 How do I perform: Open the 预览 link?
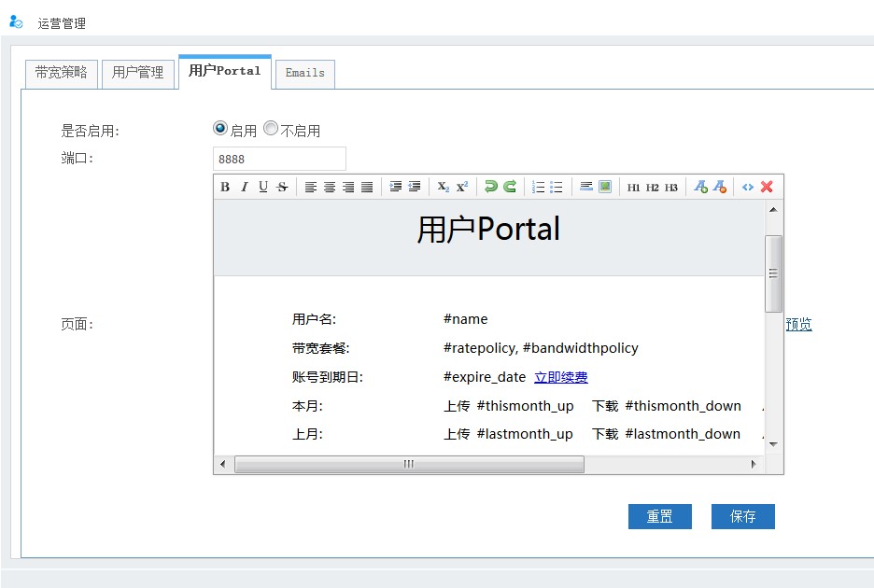pyautogui.click(x=798, y=325)
